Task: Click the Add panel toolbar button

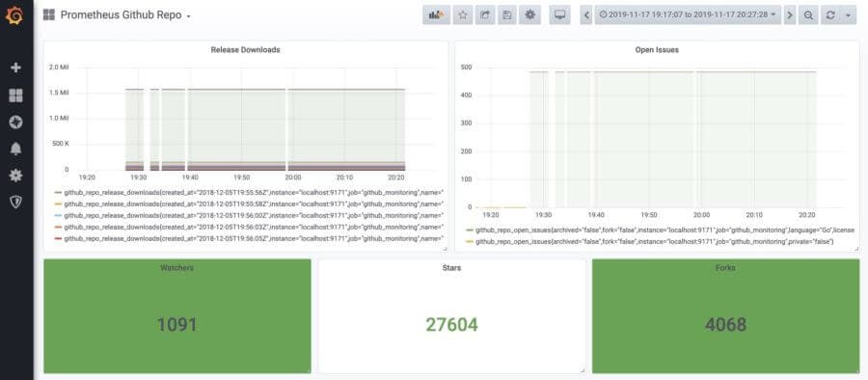Action: [x=436, y=15]
